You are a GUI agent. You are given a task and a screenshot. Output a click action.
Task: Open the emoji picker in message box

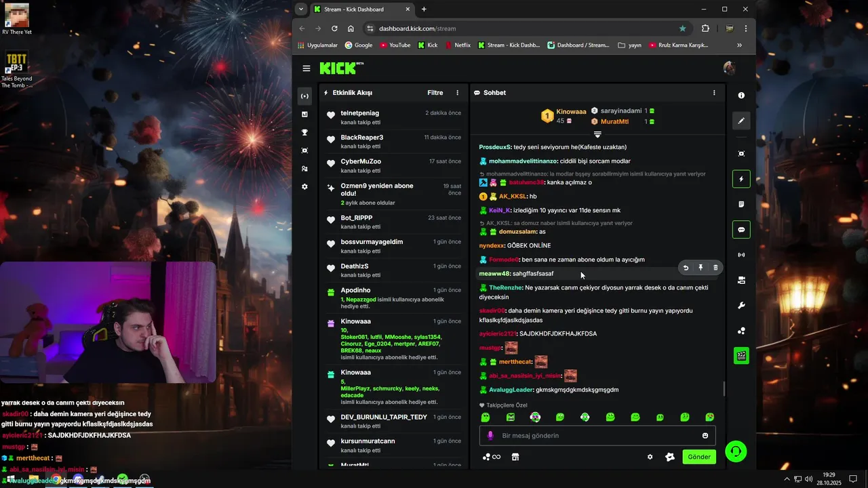pyautogui.click(x=705, y=436)
